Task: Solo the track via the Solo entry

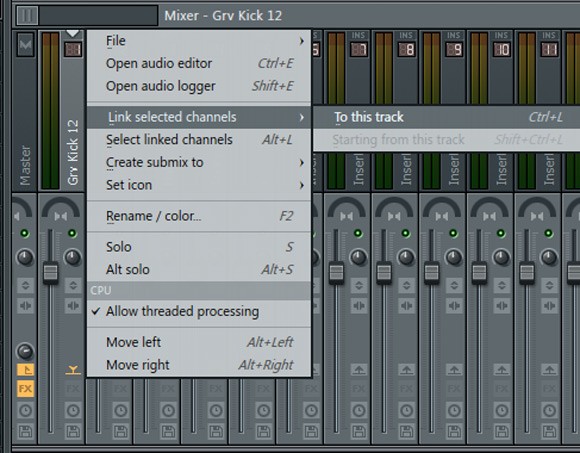Action: (x=199, y=247)
